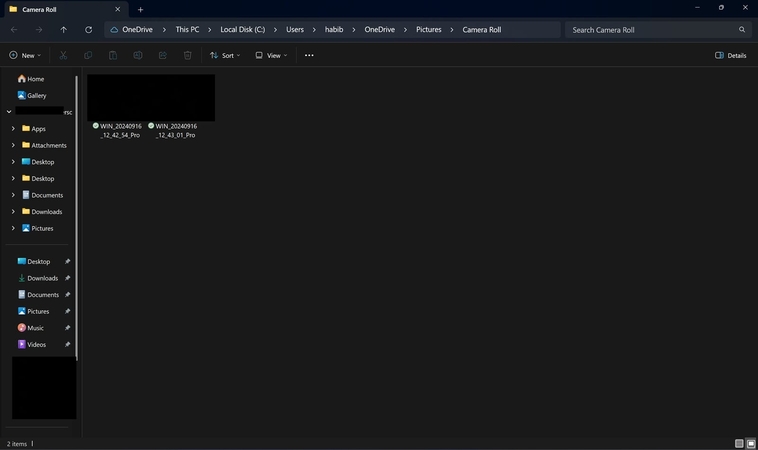Click chevron after This PC breadcrumb
This screenshot has height=450, width=758.
tap(210, 30)
